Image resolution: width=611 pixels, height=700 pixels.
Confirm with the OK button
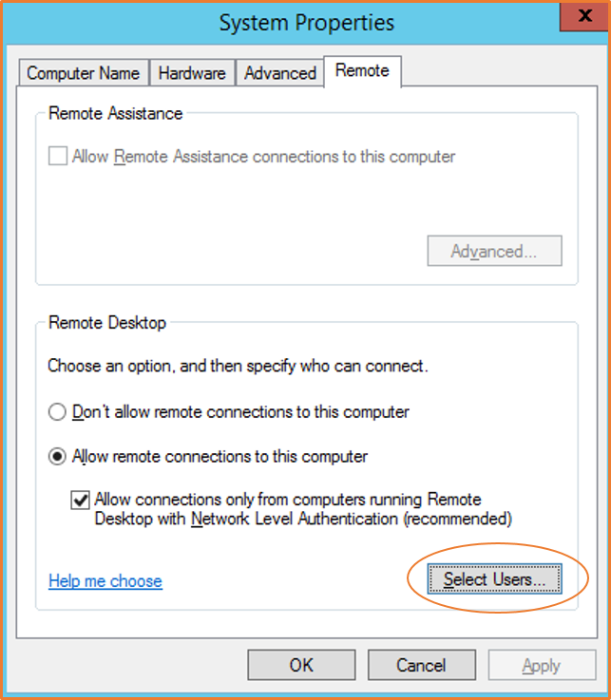(x=301, y=665)
